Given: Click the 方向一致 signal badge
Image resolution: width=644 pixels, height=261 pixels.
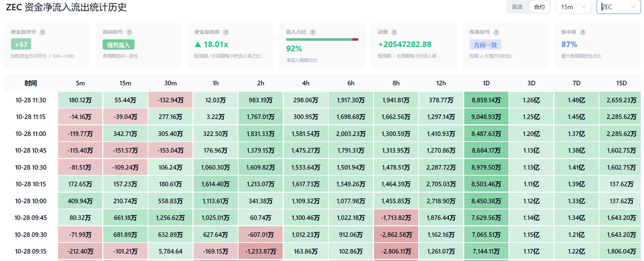Looking at the screenshot, I should click(x=485, y=45).
